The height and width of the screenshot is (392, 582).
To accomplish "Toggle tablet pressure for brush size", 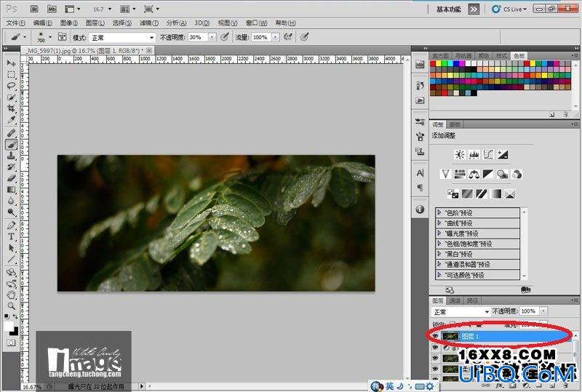I will [x=304, y=37].
